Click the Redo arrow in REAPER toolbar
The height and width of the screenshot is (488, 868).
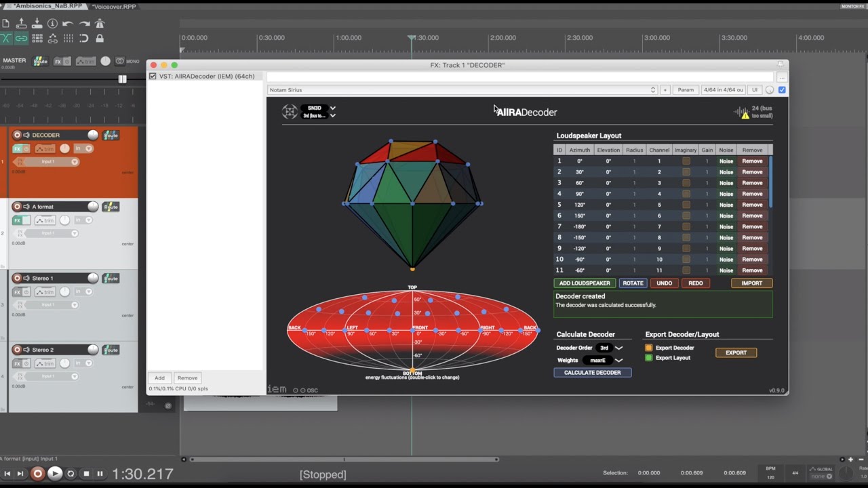(x=84, y=23)
